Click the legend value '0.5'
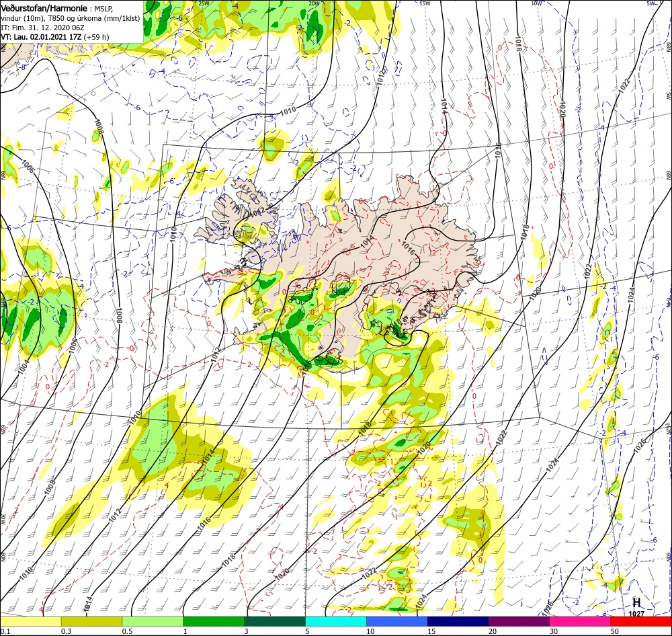 [127, 631]
